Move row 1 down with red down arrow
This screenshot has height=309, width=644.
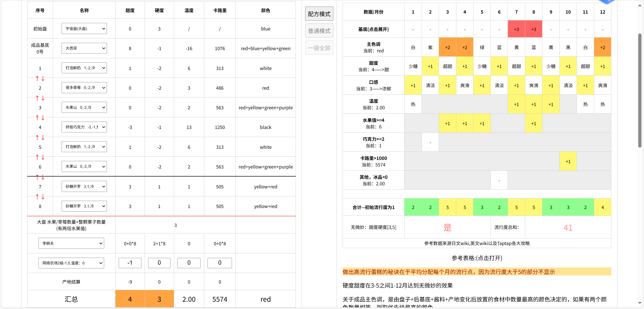(43, 79)
